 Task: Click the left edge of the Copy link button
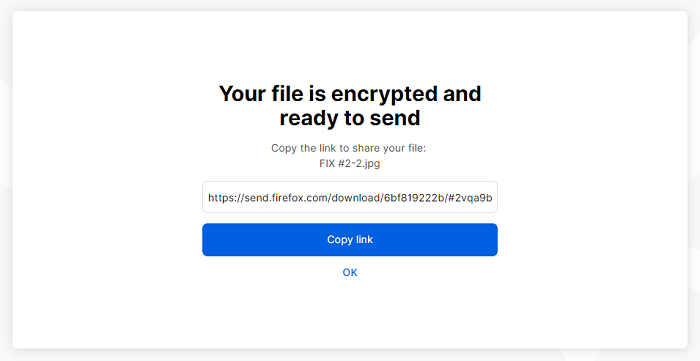tap(207, 240)
